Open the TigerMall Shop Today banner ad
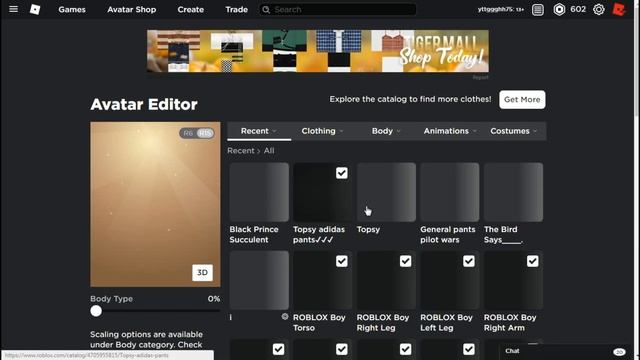 click(318, 51)
